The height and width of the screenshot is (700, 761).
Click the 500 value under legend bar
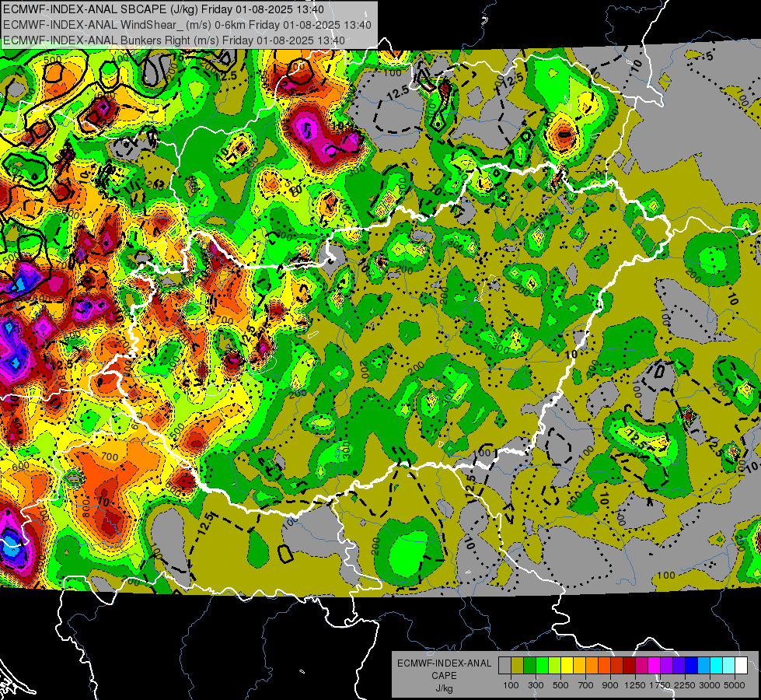click(560, 685)
